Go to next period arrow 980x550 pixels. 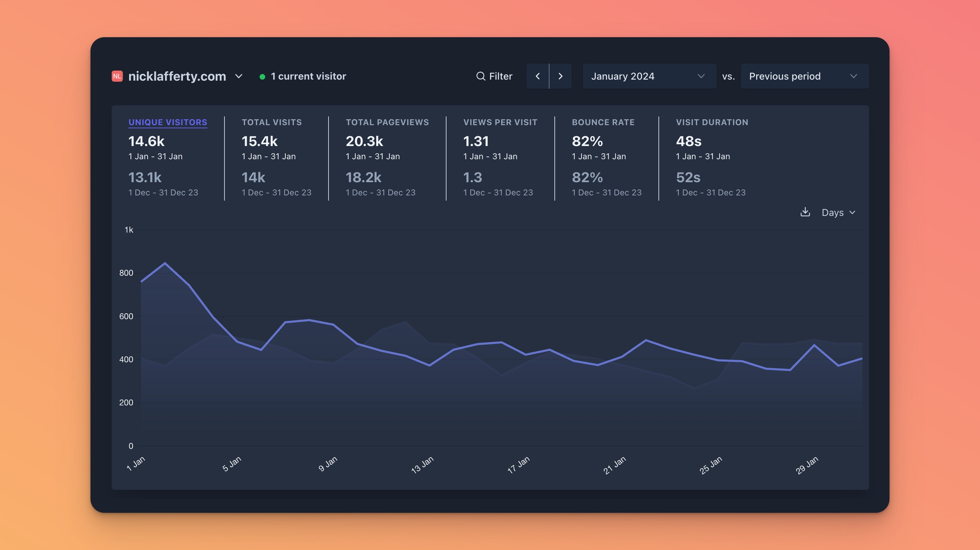pos(560,76)
